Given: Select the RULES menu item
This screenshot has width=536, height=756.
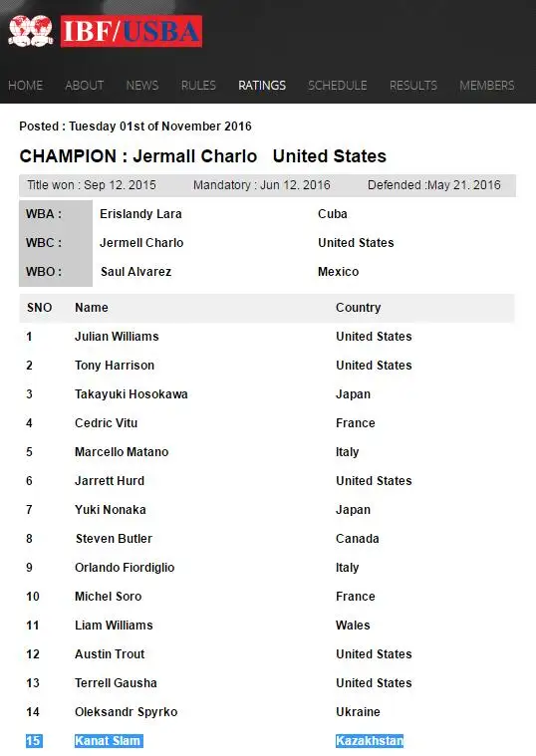Looking at the screenshot, I should click(198, 86).
